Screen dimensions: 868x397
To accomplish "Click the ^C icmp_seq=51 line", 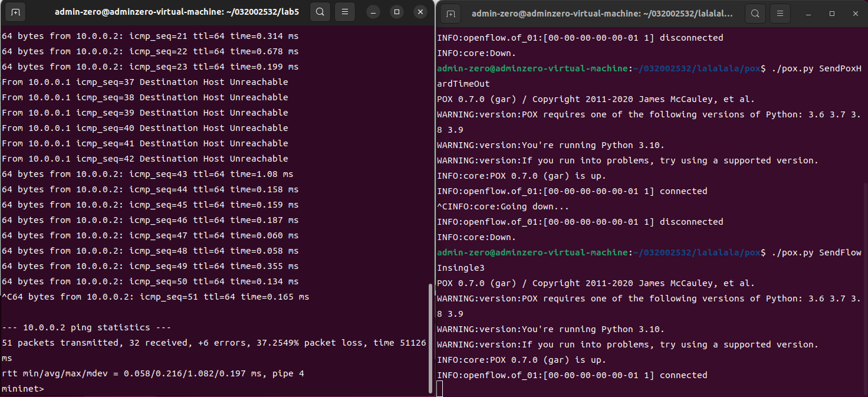I will click(155, 297).
